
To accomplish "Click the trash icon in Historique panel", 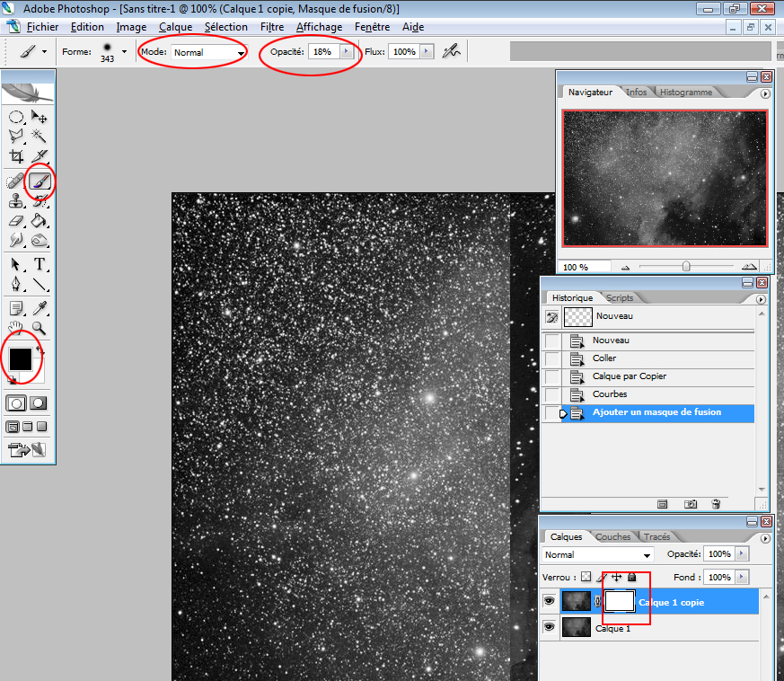I will [x=716, y=504].
